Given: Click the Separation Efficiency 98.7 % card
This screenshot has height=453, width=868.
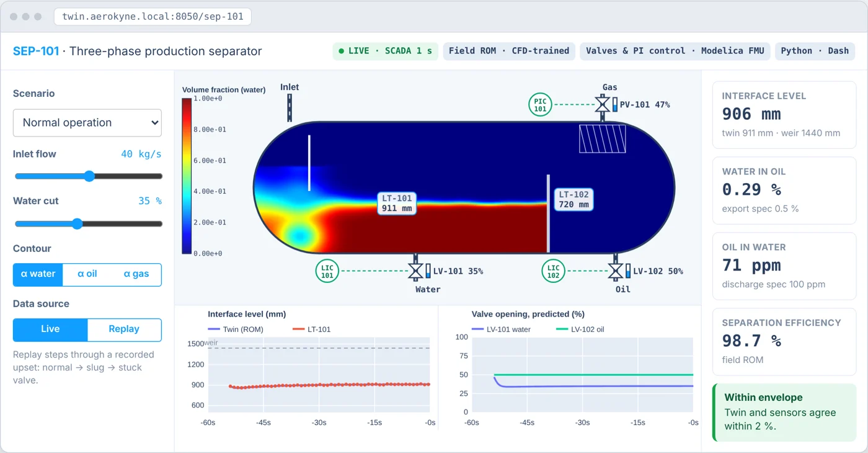Looking at the screenshot, I should click(784, 342).
